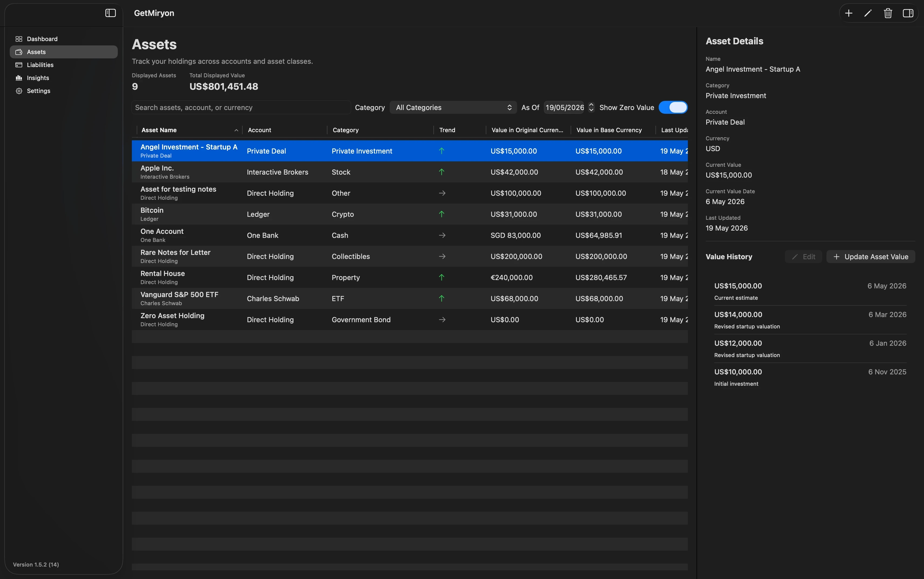Select the Zero Asset Holding row
This screenshot has height=579, width=924.
pyautogui.click(x=410, y=320)
